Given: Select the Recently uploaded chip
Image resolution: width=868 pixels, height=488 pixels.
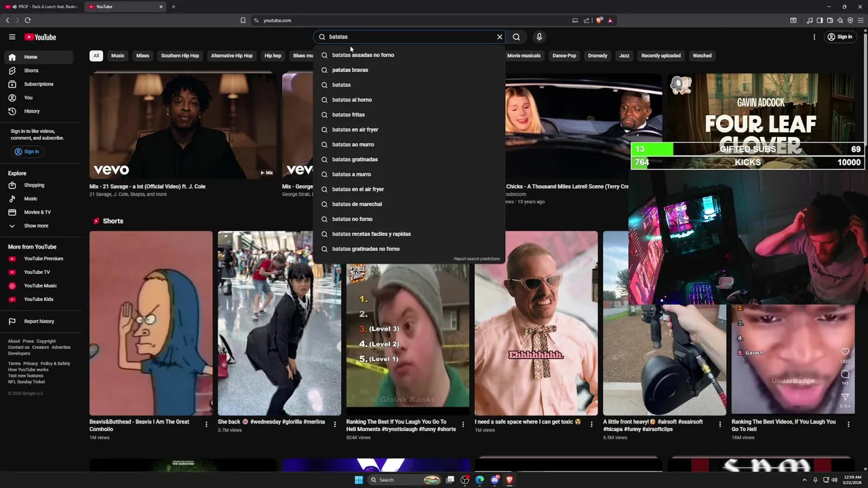Looking at the screenshot, I should tap(661, 56).
